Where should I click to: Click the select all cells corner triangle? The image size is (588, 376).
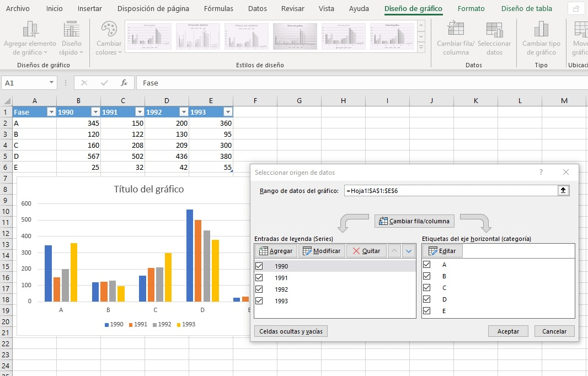7,100
